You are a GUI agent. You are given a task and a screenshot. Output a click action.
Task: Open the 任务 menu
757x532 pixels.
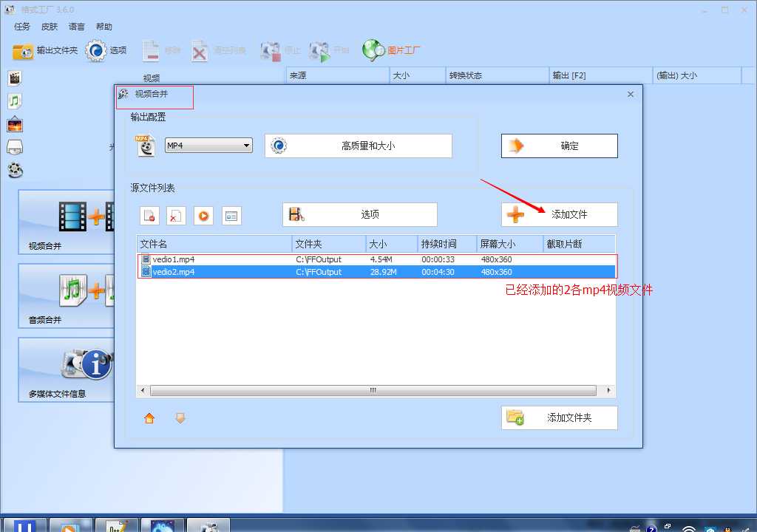click(21, 27)
